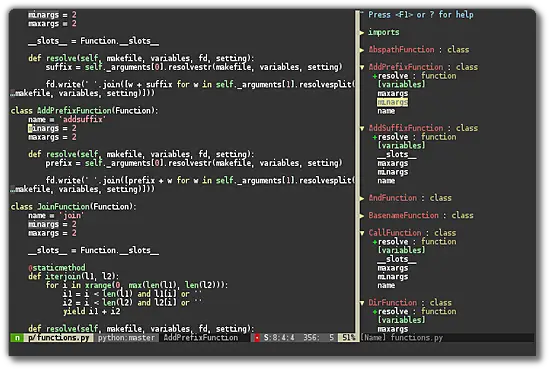Select __slots__ under CallFunction in Tagbar
This screenshot has height=370, width=550.
[x=397, y=259]
